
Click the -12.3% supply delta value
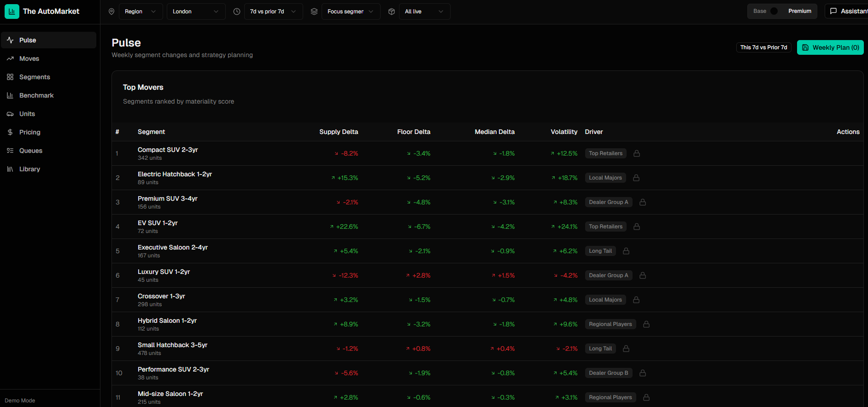click(x=348, y=275)
